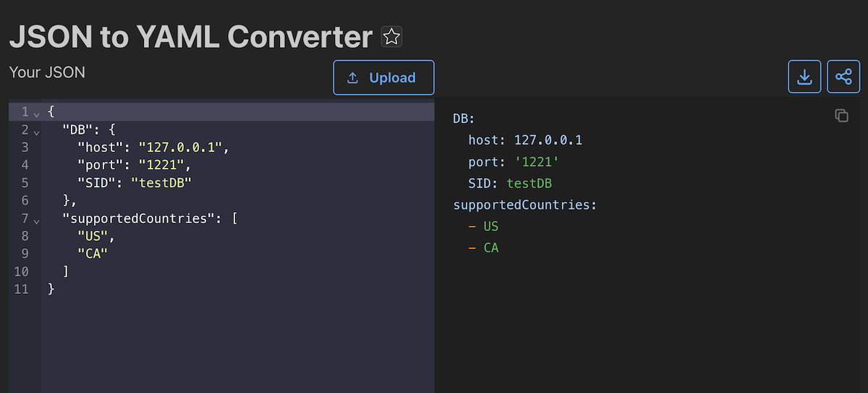
Task: Download the converted YAML file
Action: click(x=804, y=77)
